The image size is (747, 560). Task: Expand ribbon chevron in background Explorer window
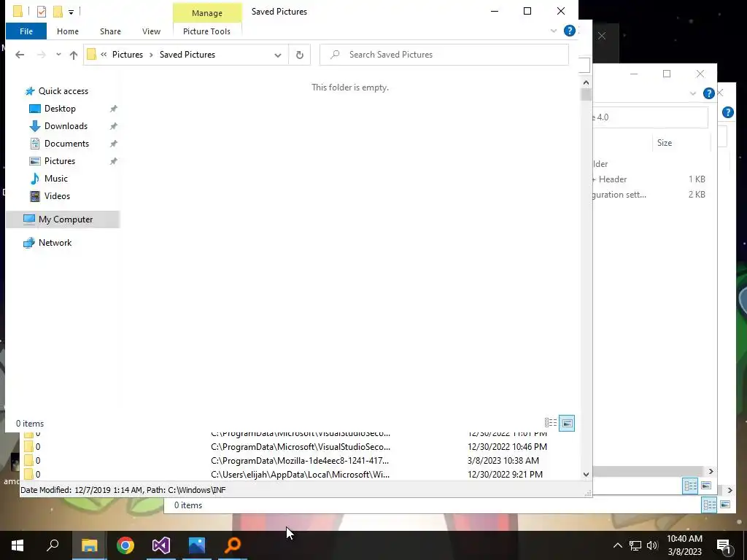[x=693, y=93]
